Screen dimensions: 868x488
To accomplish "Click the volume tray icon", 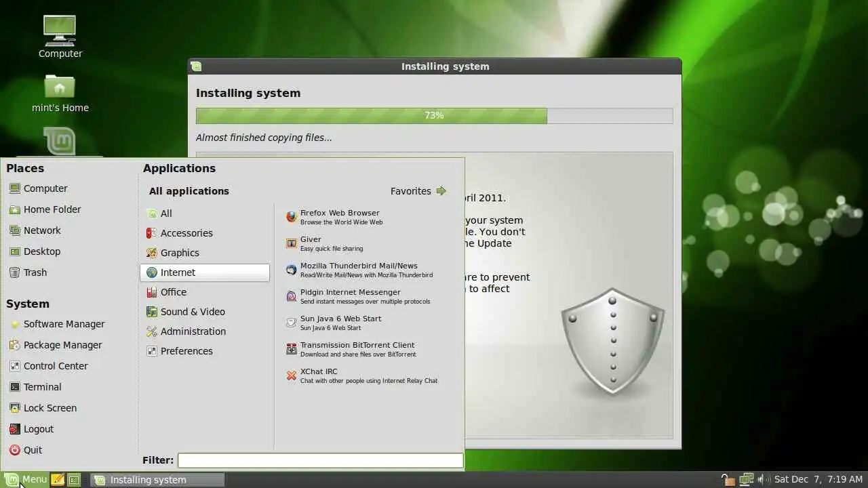I will pos(762,479).
